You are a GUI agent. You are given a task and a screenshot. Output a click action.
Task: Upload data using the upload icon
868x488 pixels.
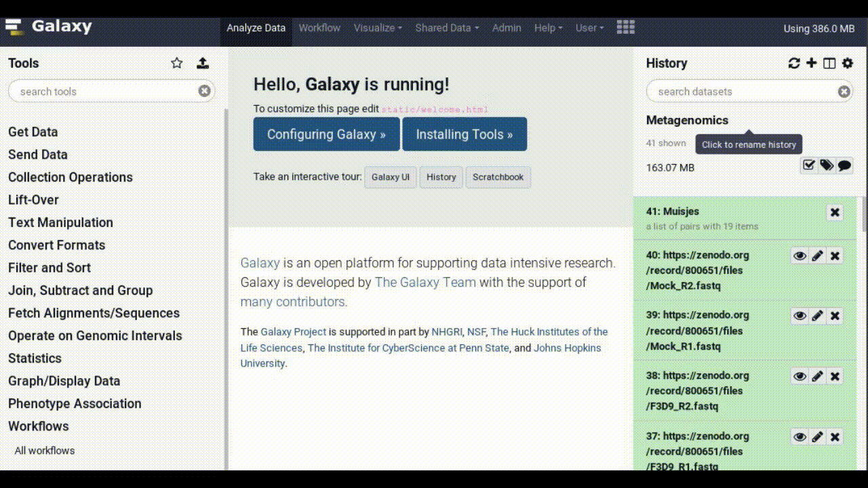(203, 62)
